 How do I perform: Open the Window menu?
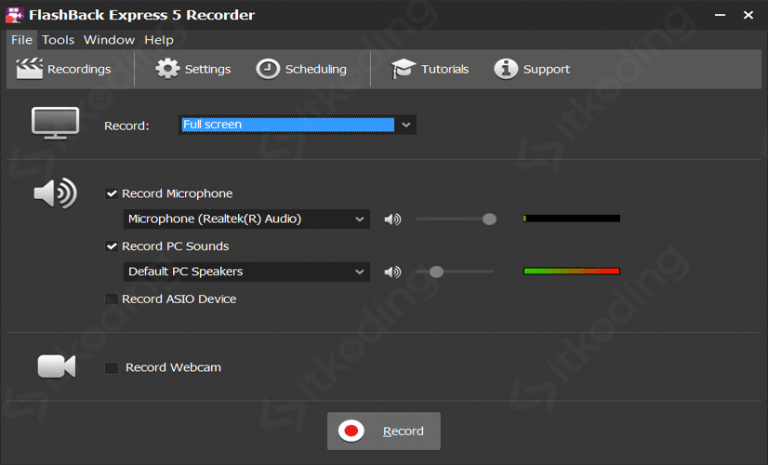pyautogui.click(x=109, y=40)
